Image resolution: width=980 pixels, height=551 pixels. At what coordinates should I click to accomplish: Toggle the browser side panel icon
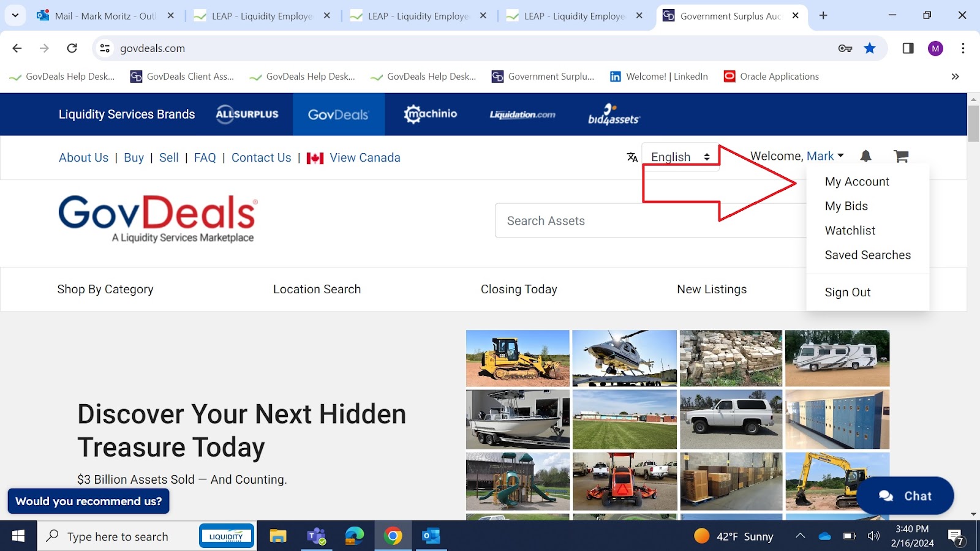click(x=908, y=48)
